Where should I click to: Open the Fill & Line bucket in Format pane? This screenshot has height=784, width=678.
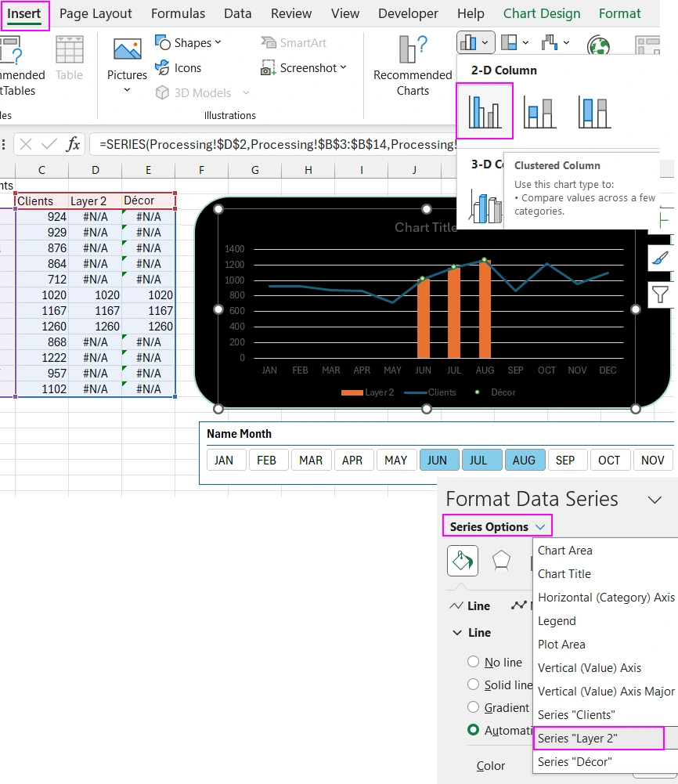coord(462,561)
